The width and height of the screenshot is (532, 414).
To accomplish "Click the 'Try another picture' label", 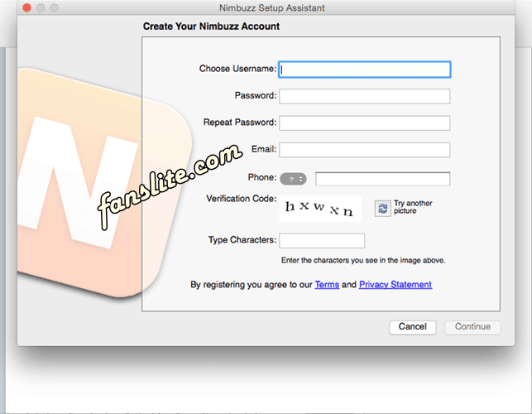I will (413, 207).
